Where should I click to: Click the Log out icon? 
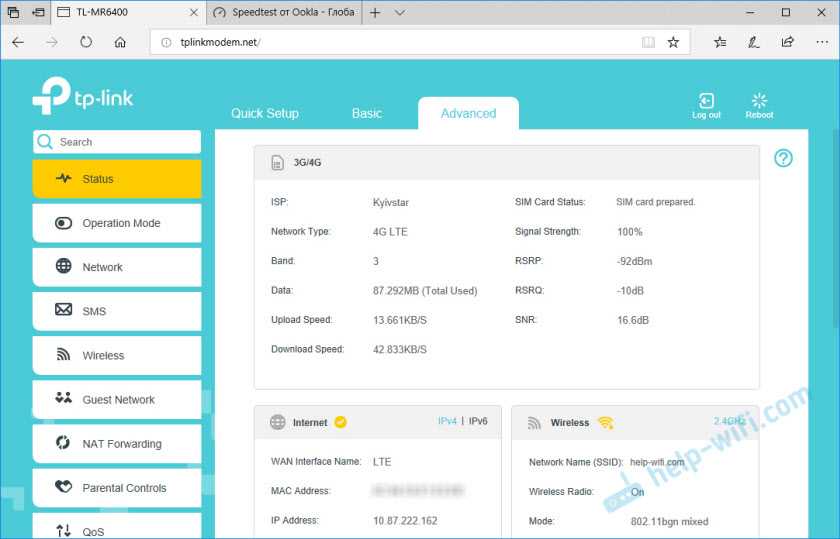tap(706, 102)
